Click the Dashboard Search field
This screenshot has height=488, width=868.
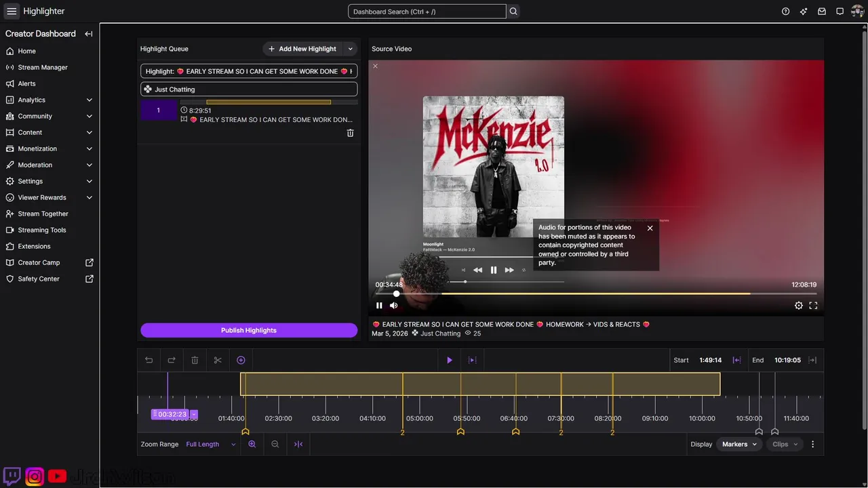pos(427,12)
